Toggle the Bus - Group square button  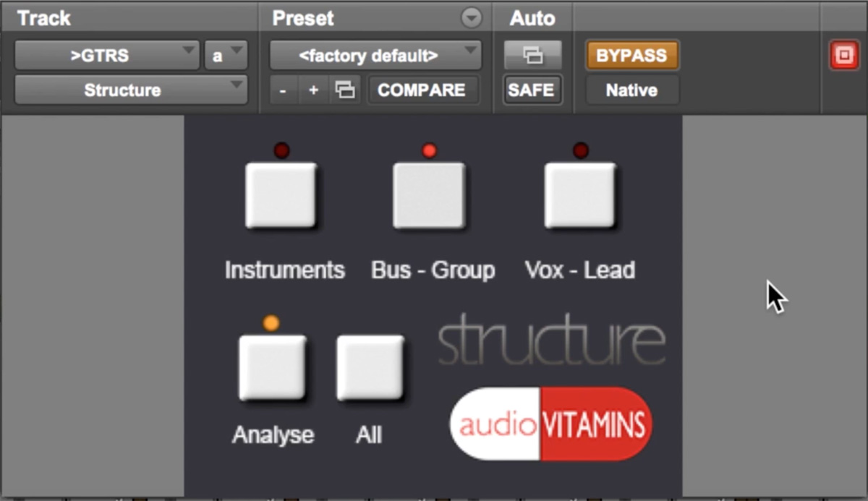(x=429, y=195)
